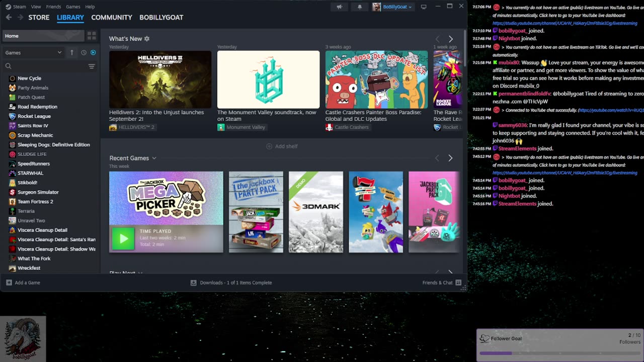Click the Terraria game icon in list
Image resolution: width=644 pixels, height=362 pixels.
point(12,211)
